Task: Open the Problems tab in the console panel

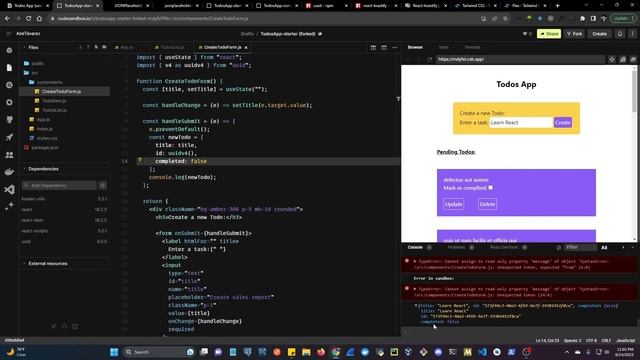Action: point(456,247)
